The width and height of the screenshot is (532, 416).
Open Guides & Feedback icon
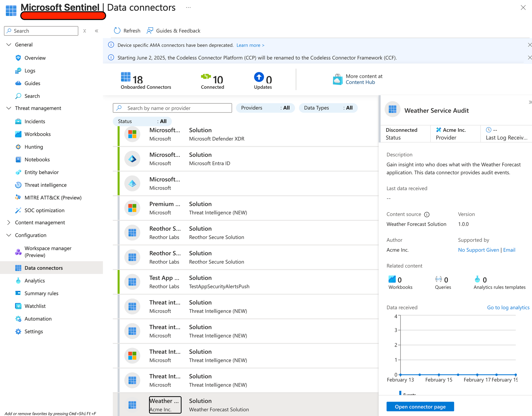coord(150,31)
